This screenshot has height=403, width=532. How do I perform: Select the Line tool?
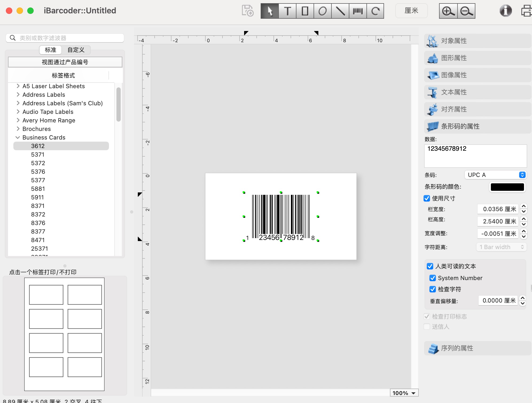point(340,11)
